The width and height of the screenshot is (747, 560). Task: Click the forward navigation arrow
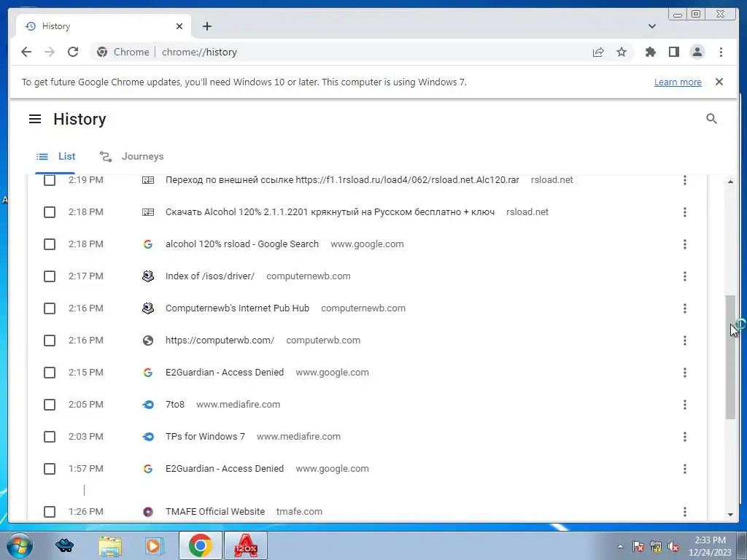[x=50, y=52]
